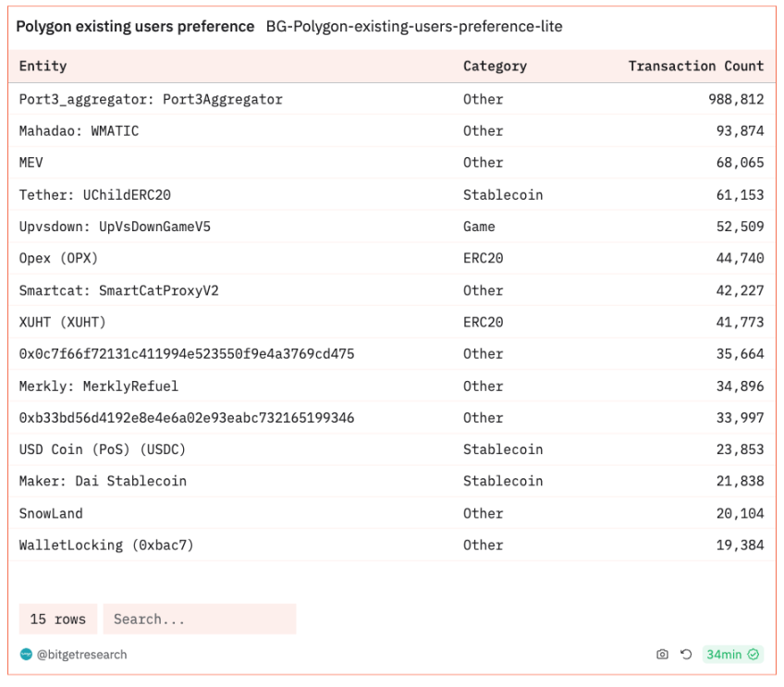Sort by Transaction Count column header
This screenshot has height=687, width=784.
tap(695, 67)
